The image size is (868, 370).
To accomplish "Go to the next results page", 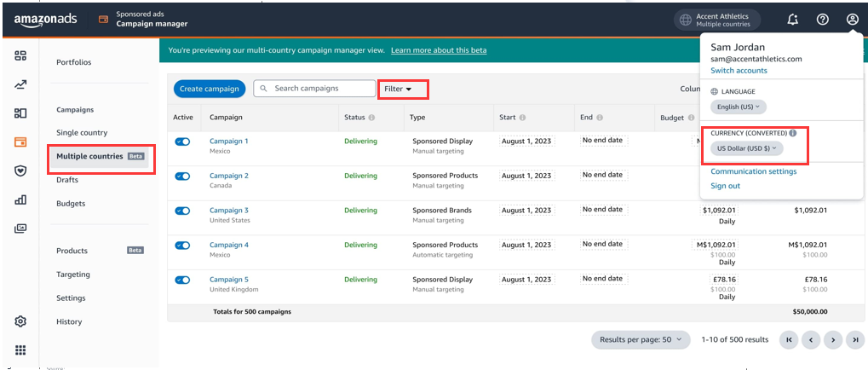I will coord(832,339).
